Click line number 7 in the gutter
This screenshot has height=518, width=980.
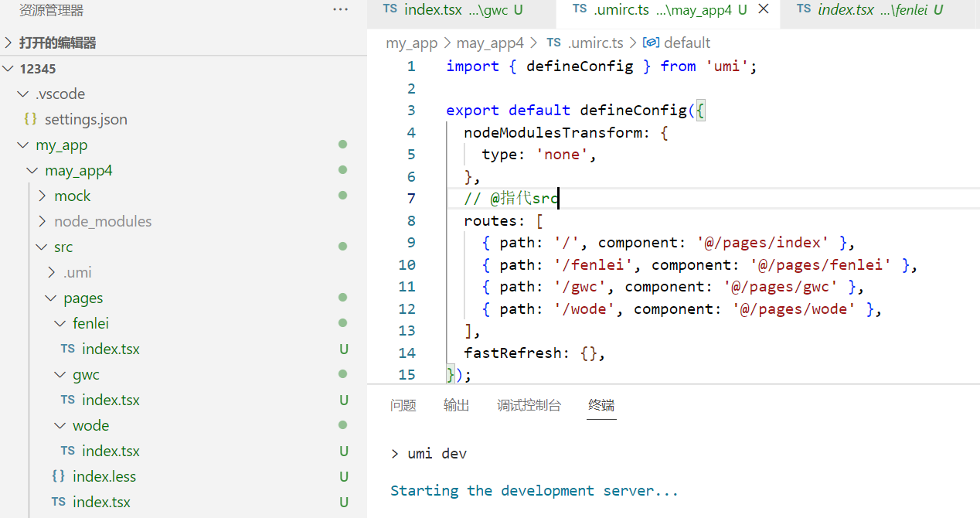coord(411,199)
